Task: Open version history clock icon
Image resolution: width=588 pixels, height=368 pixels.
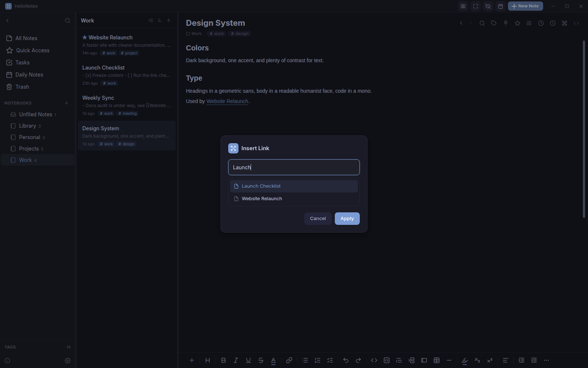Action: [x=541, y=23]
